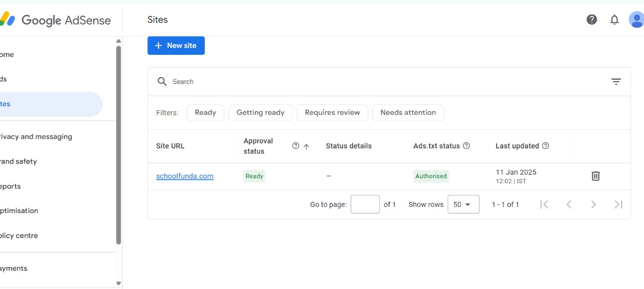Click the Sites page heading
Viewport: 644px width, 289px height.
(157, 20)
